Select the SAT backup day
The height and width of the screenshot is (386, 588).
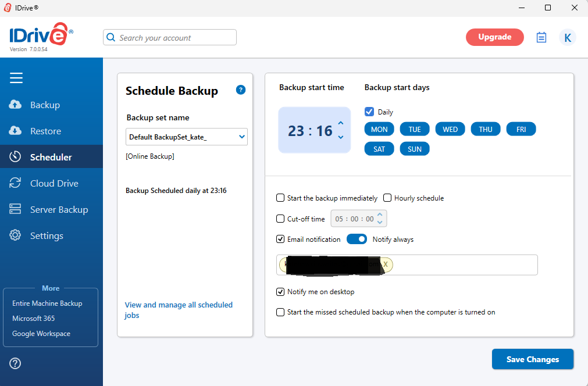click(x=379, y=148)
